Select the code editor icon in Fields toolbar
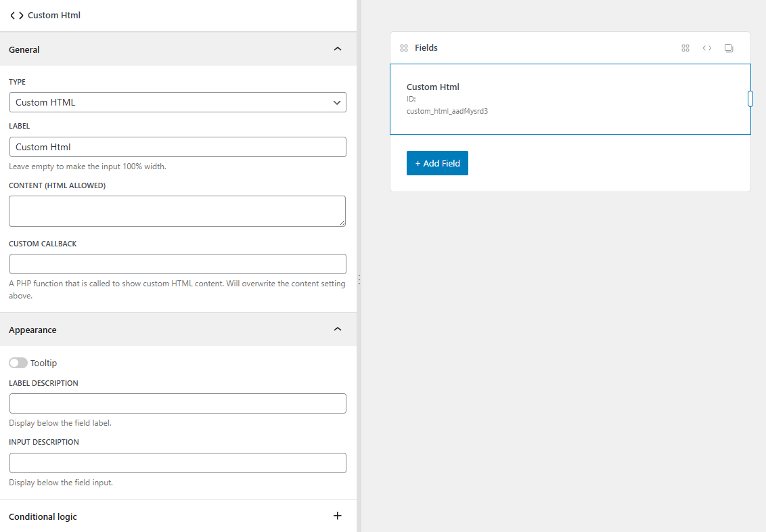766x532 pixels. click(x=707, y=48)
